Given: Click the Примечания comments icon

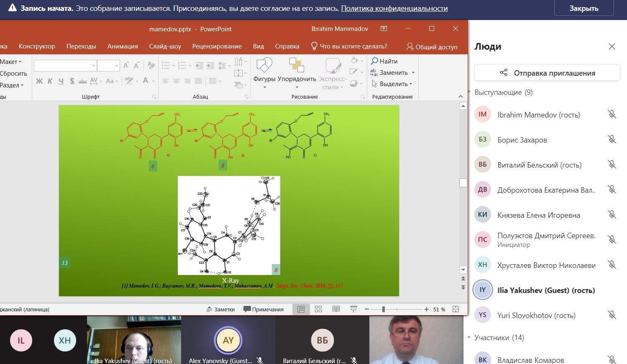Looking at the screenshot, I should click(x=264, y=309).
